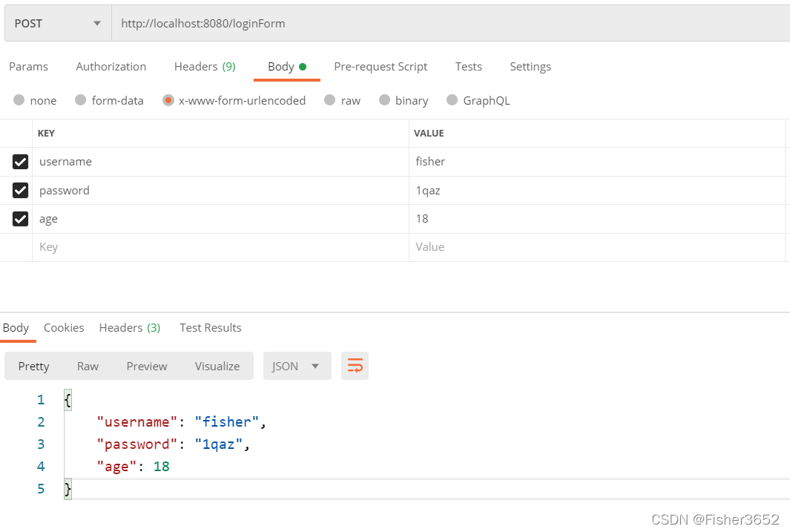The height and width of the screenshot is (532, 790).
Task: Click "username": "fisher" response line
Action: coord(182,421)
